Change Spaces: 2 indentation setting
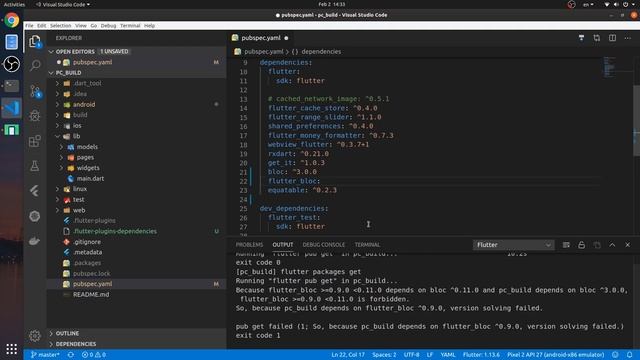Viewport: 640px width, 360px height. pyautogui.click(x=384, y=355)
